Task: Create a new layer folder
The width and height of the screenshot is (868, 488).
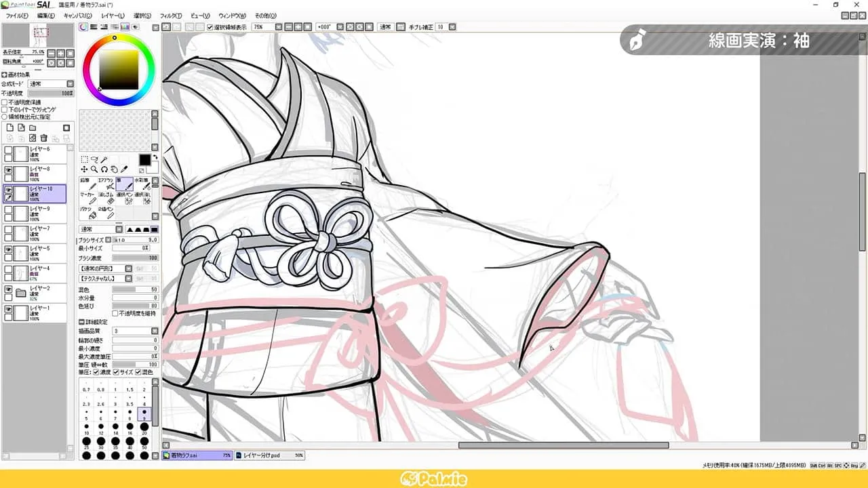Action: pos(32,127)
